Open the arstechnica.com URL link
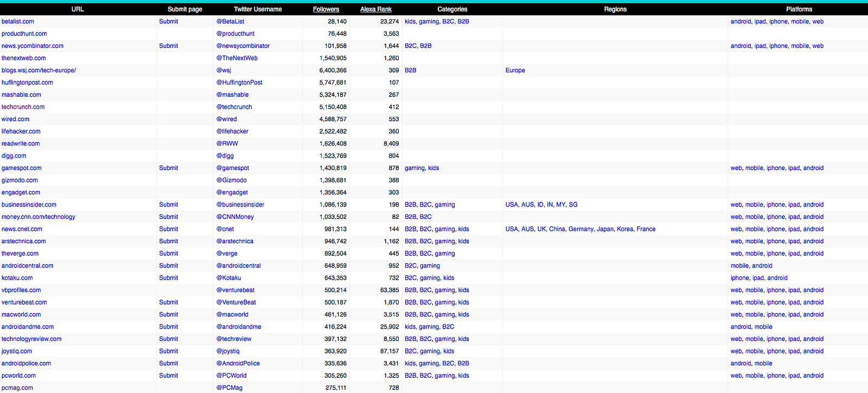 point(24,242)
